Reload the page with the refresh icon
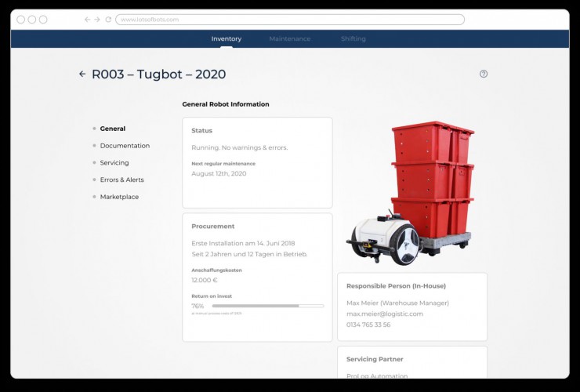Viewport: 580px width, 392px height. click(108, 20)
